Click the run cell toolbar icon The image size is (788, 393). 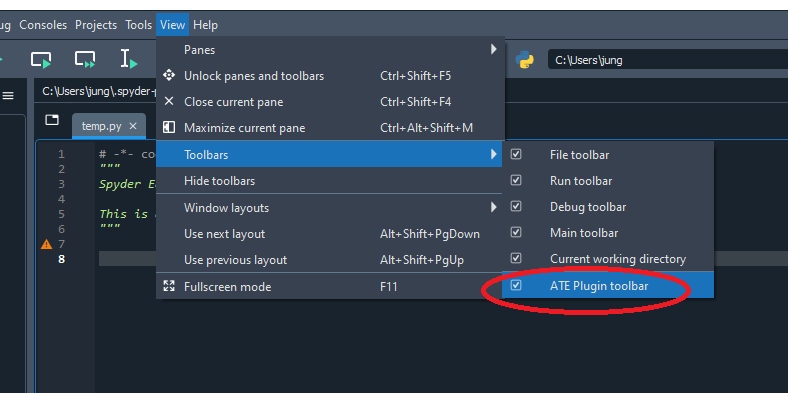point(41,60)
